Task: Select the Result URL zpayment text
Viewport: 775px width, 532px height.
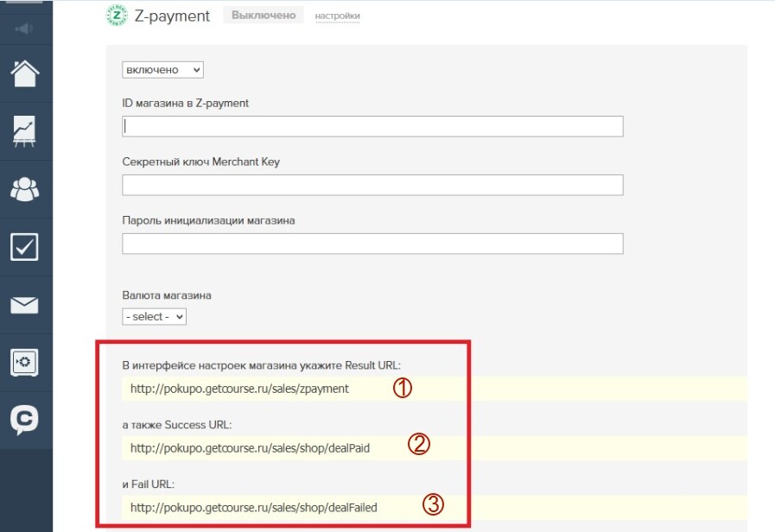Action: click(239, 389)
